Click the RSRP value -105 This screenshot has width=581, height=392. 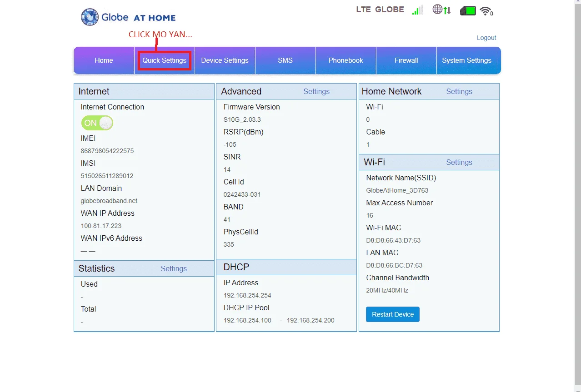pyautogui.click(x=230, y=144)
